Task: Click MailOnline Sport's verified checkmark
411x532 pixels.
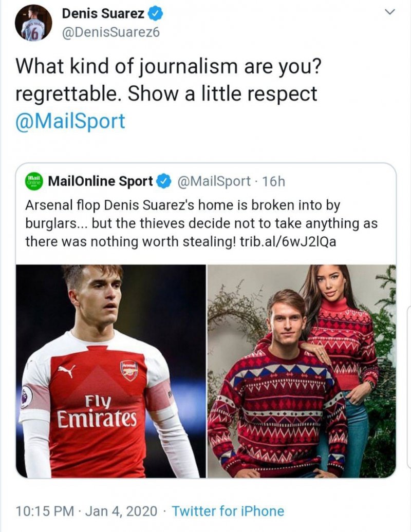Action: click(x=164, y=181)
